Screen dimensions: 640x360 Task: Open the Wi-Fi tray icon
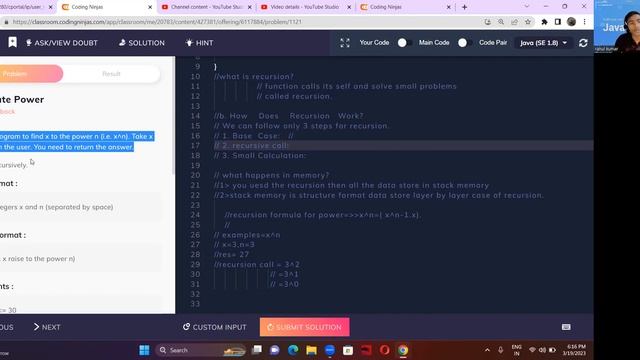click(532, 350)
